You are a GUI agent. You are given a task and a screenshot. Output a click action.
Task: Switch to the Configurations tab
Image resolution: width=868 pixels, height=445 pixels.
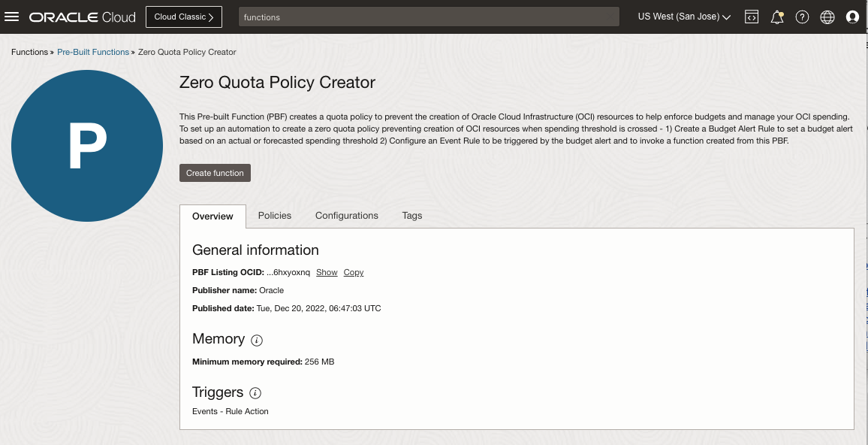[x=346, y=215]
